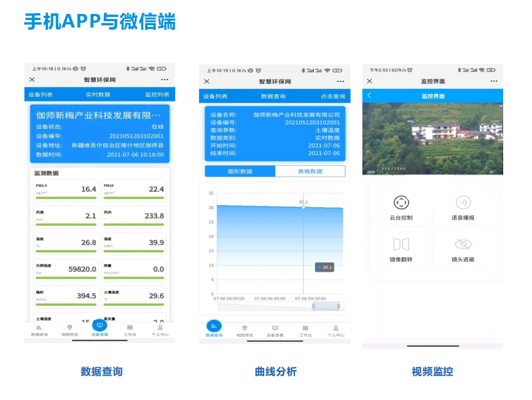Switch on 表格数据 table view
Image resolution: width=532 pixels, height=400 pixels.
pyautogui.click(x=310, y=171)
